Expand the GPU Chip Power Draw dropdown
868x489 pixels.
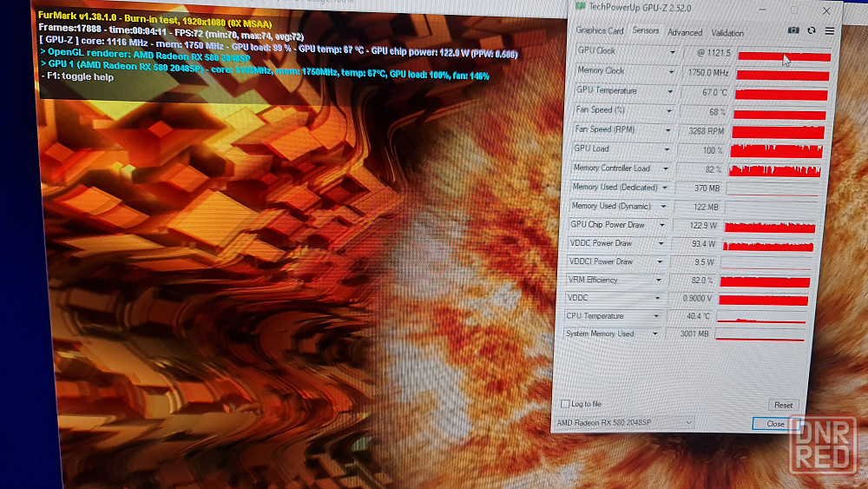point(662,225)
